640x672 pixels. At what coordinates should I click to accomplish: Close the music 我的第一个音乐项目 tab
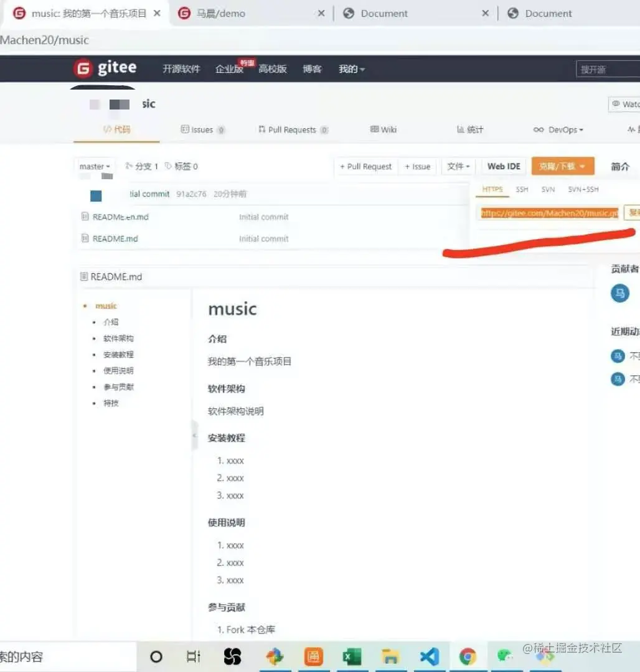(x=157, y=13)
